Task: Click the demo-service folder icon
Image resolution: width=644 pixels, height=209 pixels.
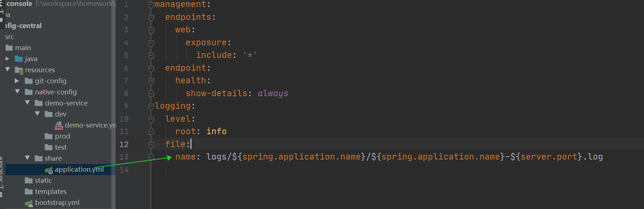Action: [x=39, y=103]
